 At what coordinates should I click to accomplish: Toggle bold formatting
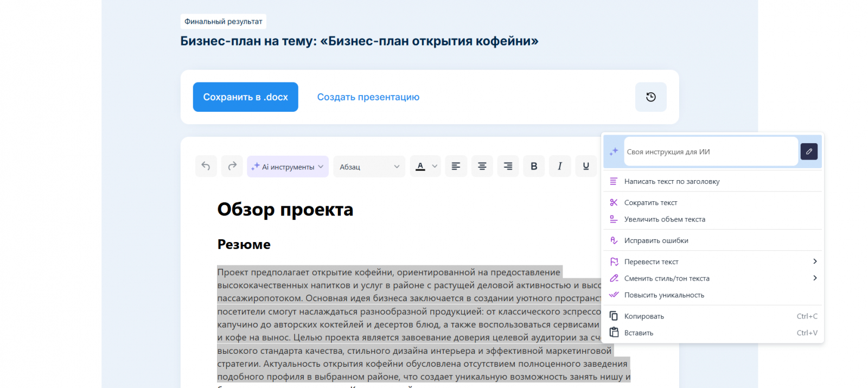[x=534, y=166]
